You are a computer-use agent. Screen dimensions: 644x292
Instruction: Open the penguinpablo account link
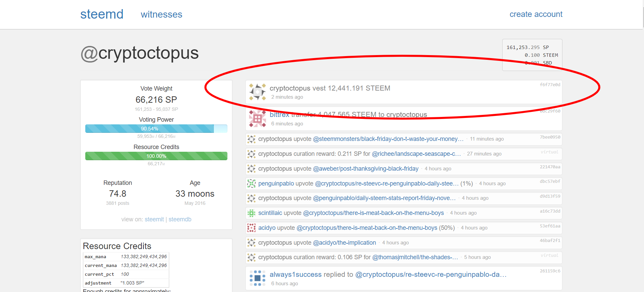pyautogui.click(x=276, y=184)
